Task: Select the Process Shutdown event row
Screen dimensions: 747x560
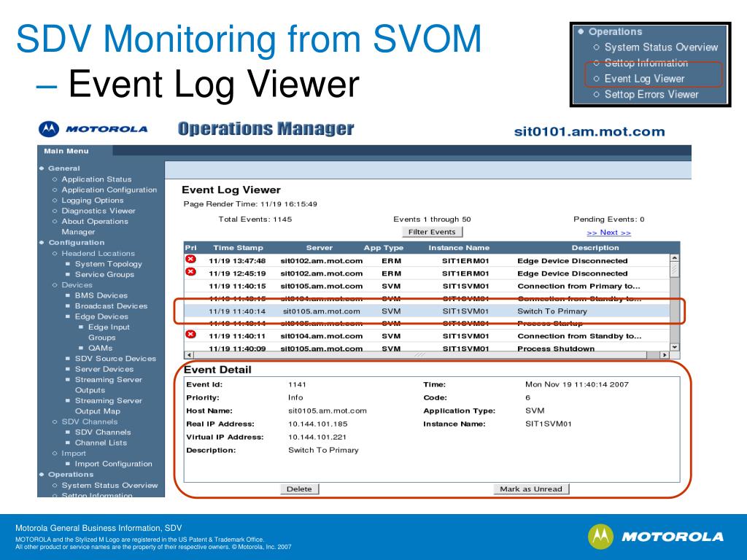Action: (x=427, y=348)
